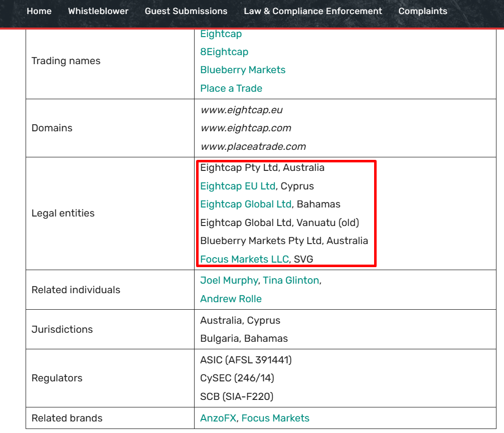This screenshot has width=504, height=433.
Task: Go to the Whistleblower page
Action: tap(98, 11)
